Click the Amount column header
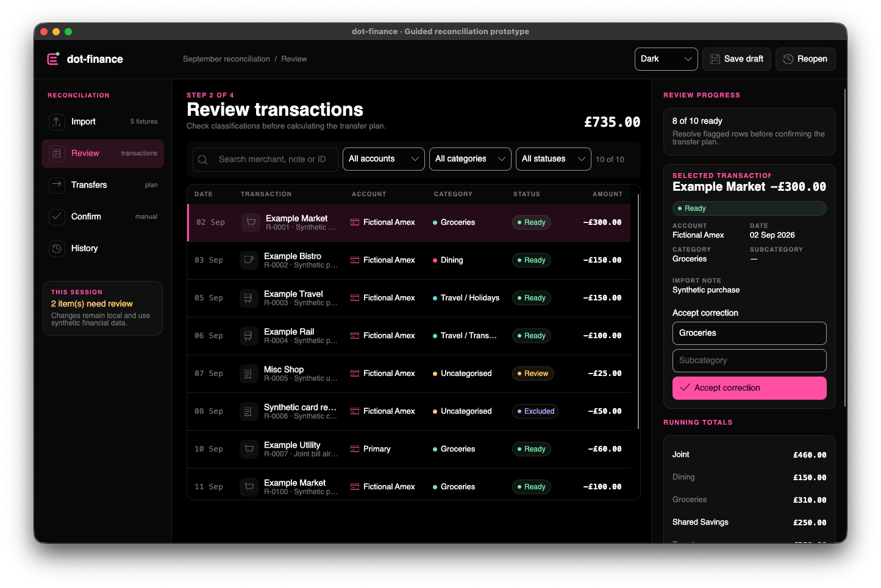The height and width of the screenshot is (588, 881). coord(608,194)
